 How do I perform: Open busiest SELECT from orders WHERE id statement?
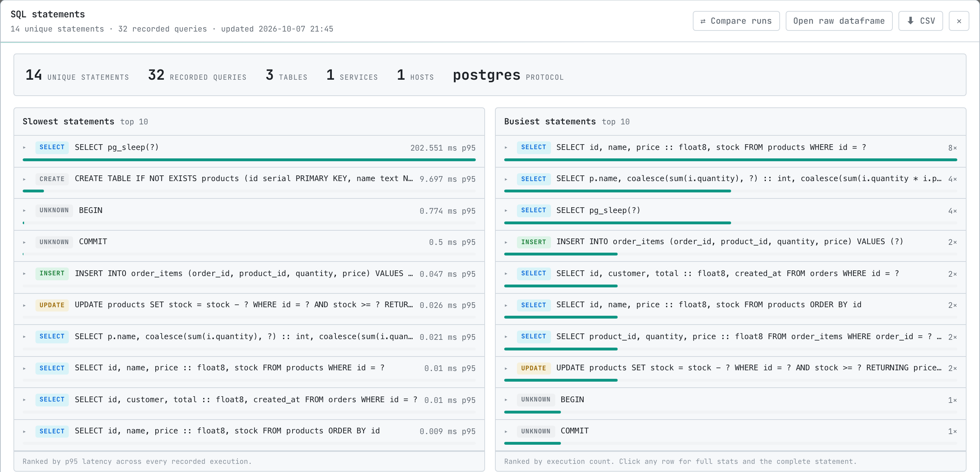tap(730, 278)
